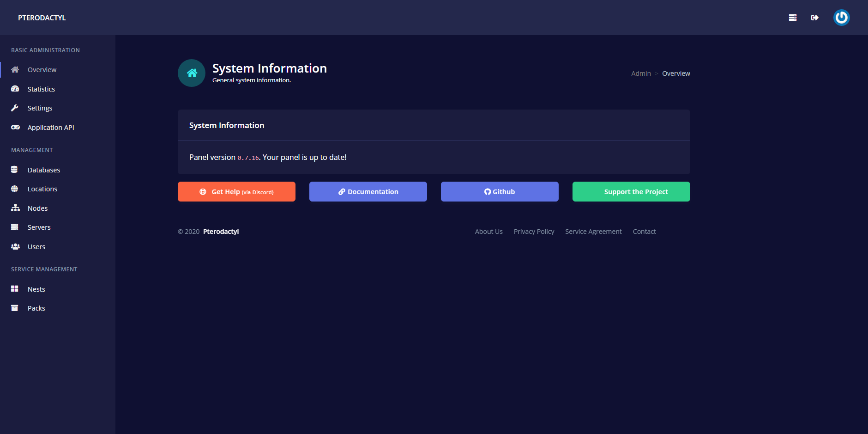
Task: Click the grid icon beside Nests
Action: point(15,289)
